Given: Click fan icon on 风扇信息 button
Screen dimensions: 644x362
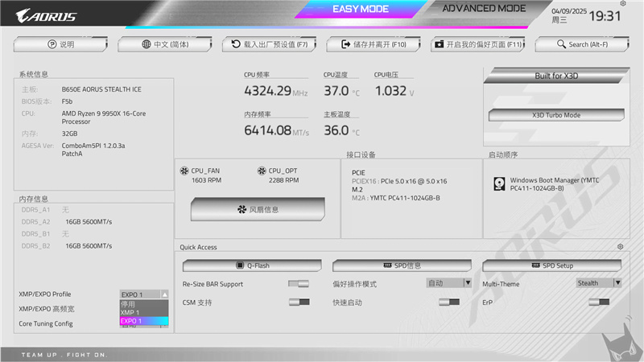Looking at the screenshot, I should pos(242,209).
